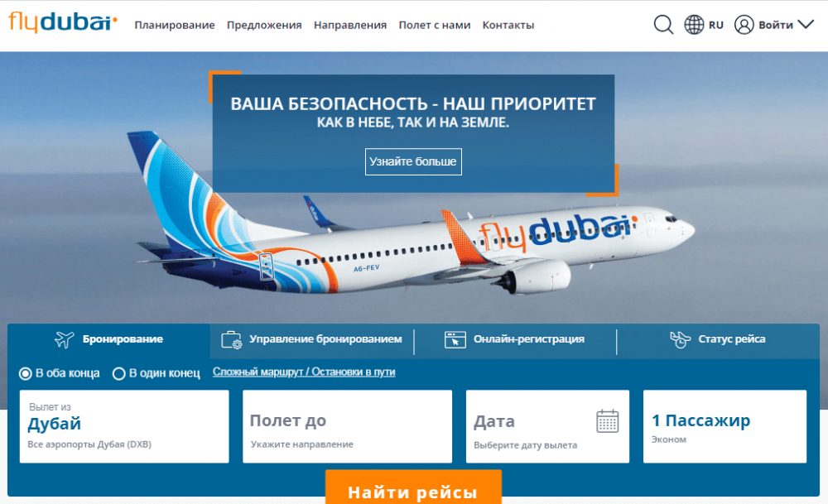The image size is (828, 504).
Task: Click the airplane icon on Бронирование tab
Action: click(x=65, y=339)
